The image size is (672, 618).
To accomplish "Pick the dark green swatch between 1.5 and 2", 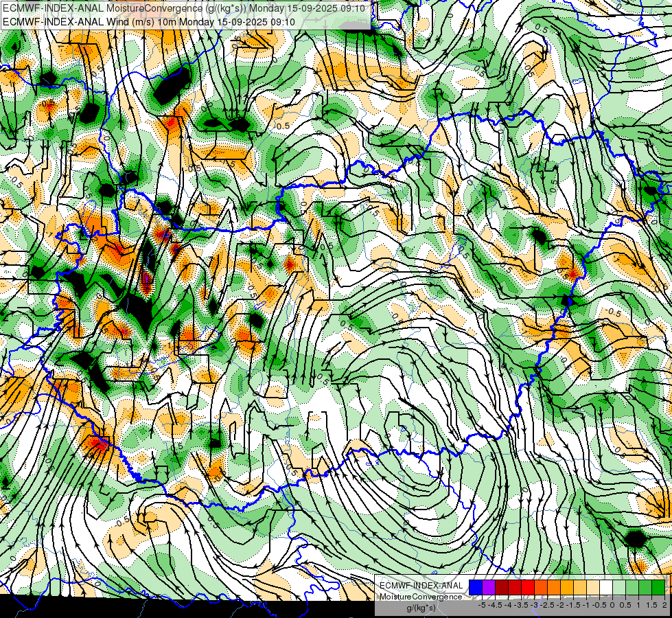I will 658,588.
